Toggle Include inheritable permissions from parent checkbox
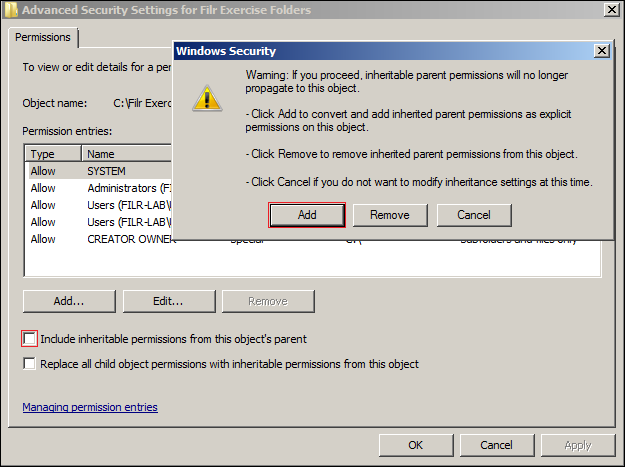The image size is (625, 467). click(x=29, y=339)
